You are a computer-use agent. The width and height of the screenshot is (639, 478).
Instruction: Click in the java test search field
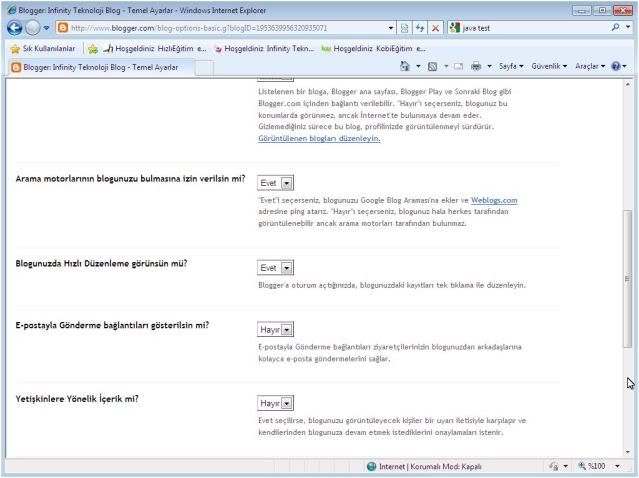pos(535,27)
